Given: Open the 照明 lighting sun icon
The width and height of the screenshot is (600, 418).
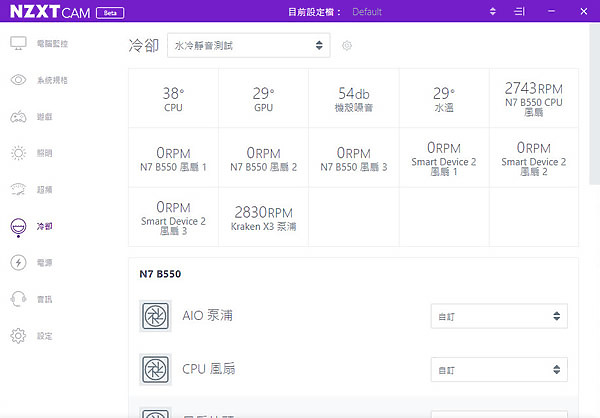Looking at the screenshot, I should coord(18,153).
